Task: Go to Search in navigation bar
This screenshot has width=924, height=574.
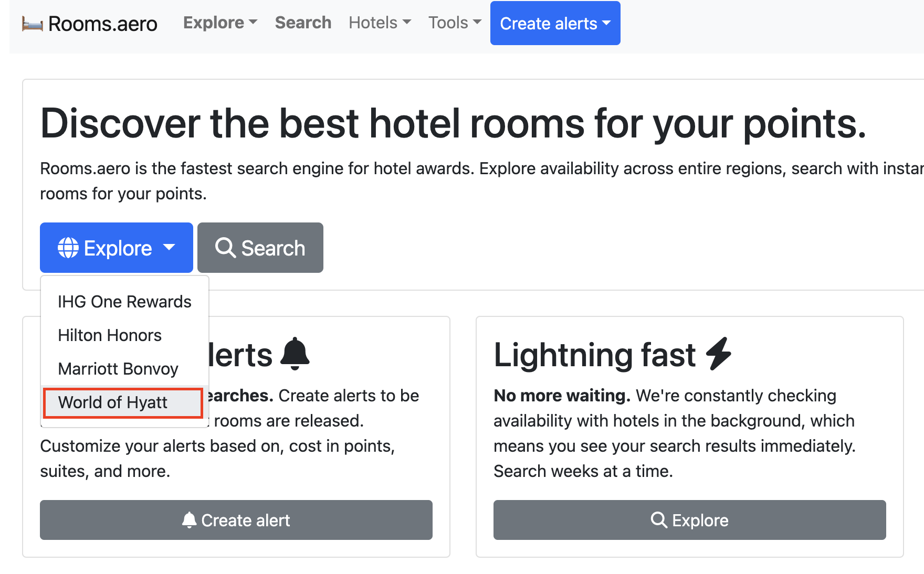Action: pos(303,23)
